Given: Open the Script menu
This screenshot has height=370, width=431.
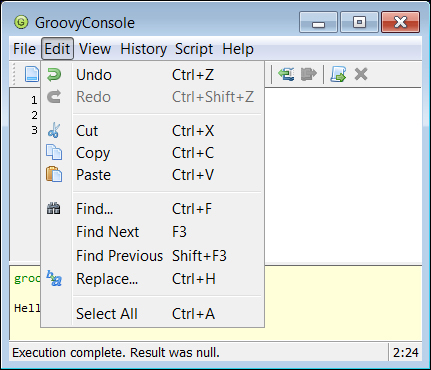Looking at the screenshot, I should [x=194, y=49].
